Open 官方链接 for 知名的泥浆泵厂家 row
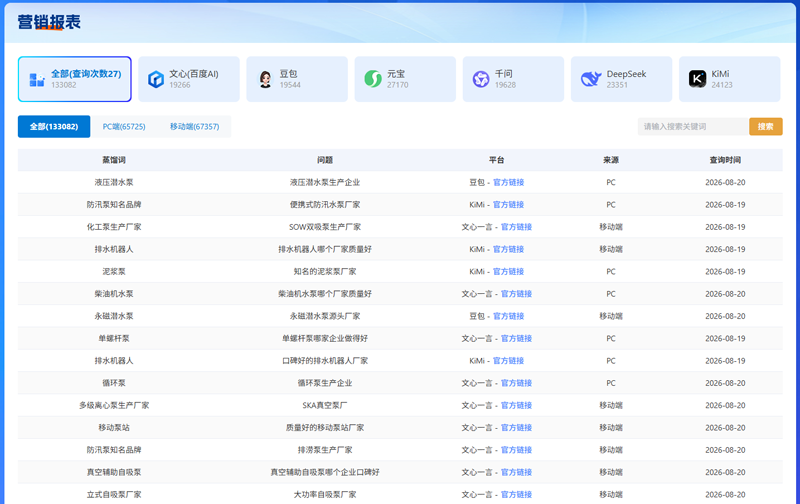800x504 pixels. 508,271
